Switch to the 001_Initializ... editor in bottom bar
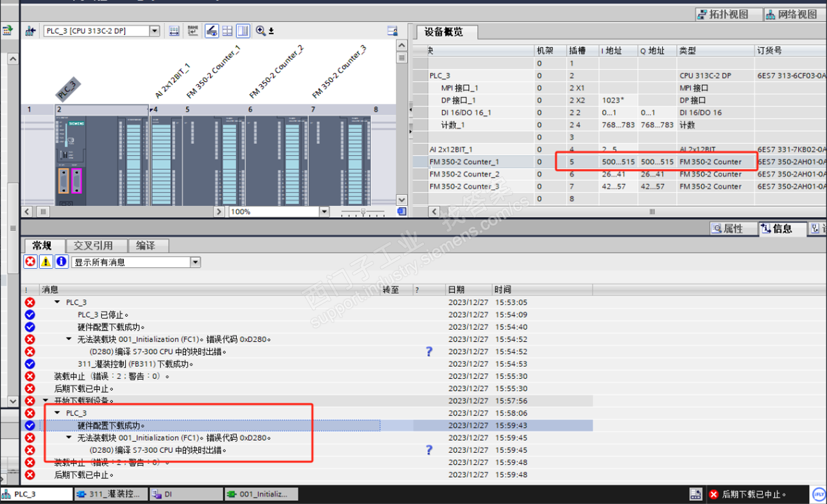 pos(261,494)
